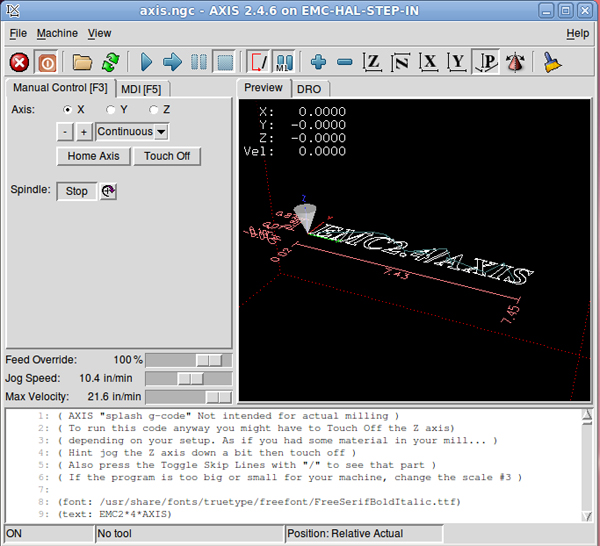
Task: Select the Z axis radio button
Action: (154, 109)
